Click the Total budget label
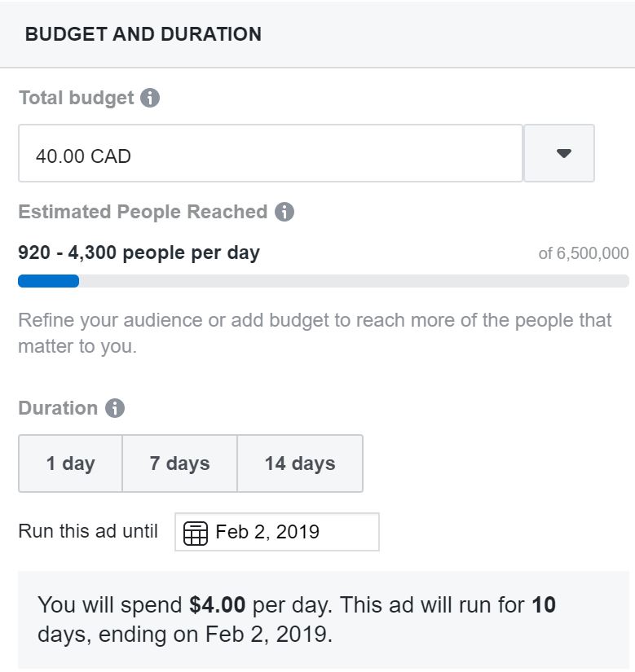Image resolution: width=635 pixels, height=672 pixels. point(76,99)
